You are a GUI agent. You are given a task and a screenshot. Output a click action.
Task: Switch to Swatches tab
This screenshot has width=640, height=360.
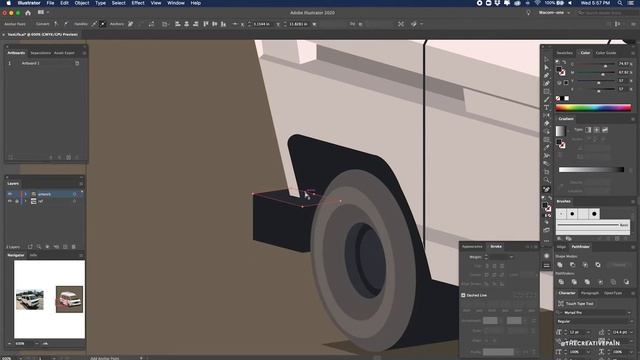pyautogui.click(x=564, y=53)
